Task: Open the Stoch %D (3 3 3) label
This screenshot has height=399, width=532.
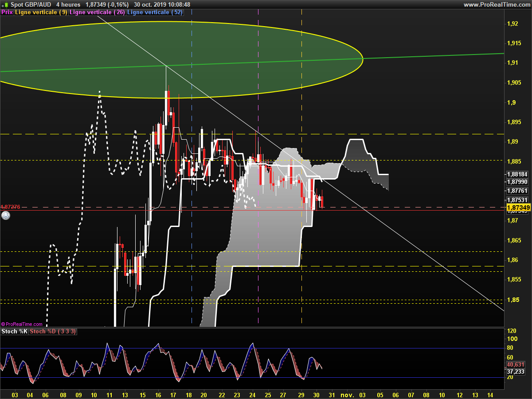Action: coord(54,332)
